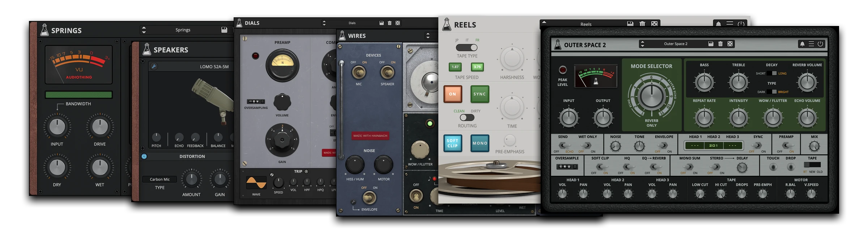The height and width of the screenshot is (231, 868).
Task: Click the Reverb Volume knob
Action: click(x=807, y=82)
